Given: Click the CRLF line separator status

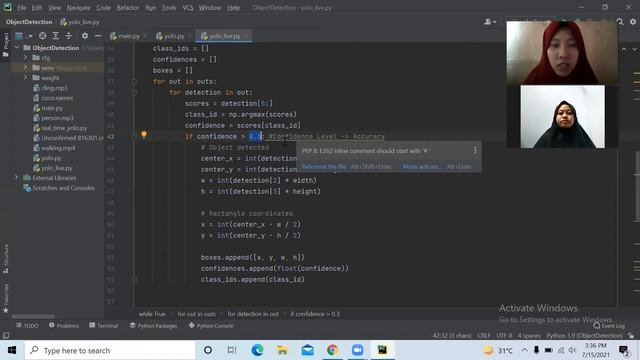Looking at the screenshot, I should pos(484,336).
